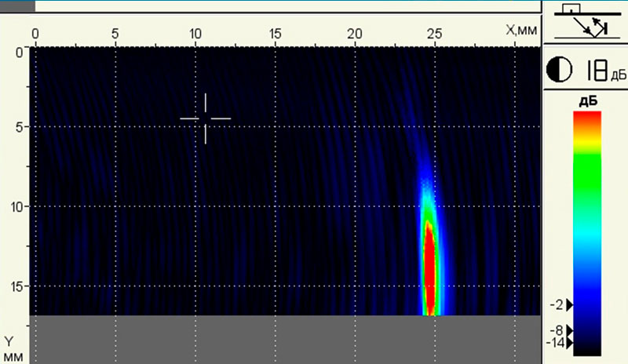Click the faint blue tail above the echo
The image size is (628, 364).
(425, 169)
